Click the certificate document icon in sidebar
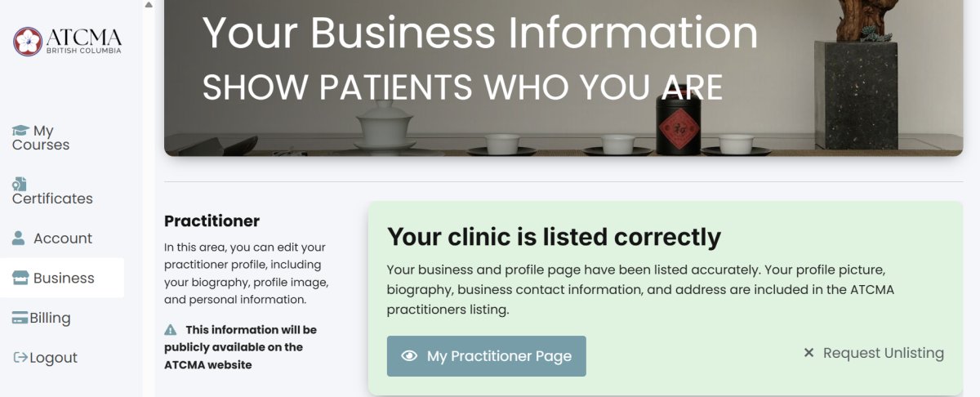 pos(20,184)
